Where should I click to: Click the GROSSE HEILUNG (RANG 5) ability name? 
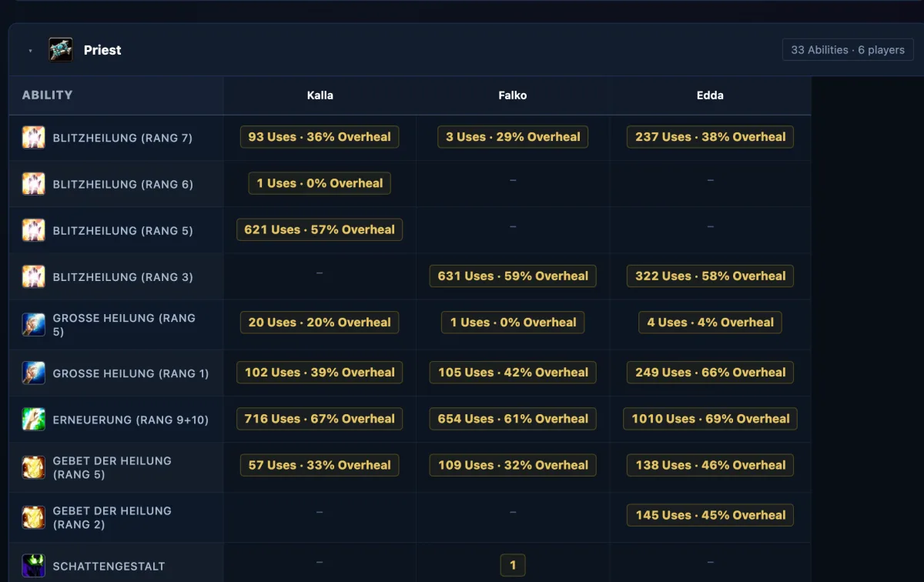coord(124,325)
